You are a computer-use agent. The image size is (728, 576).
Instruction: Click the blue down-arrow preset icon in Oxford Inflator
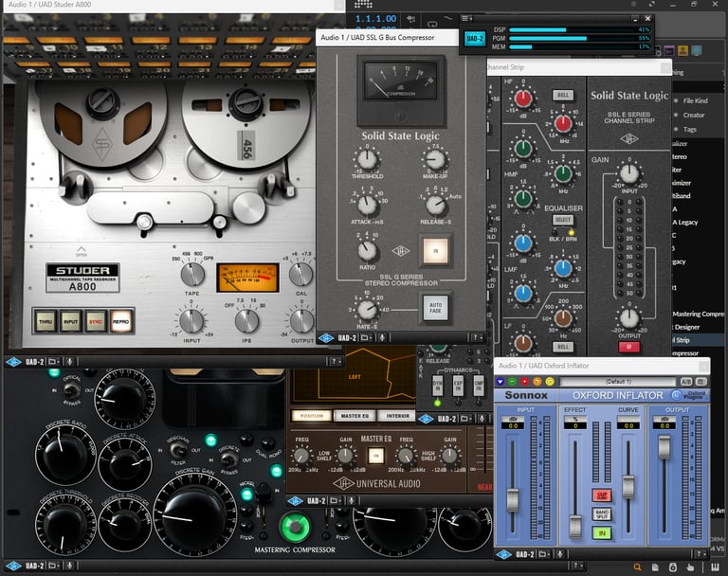click(x=500, y=382)
